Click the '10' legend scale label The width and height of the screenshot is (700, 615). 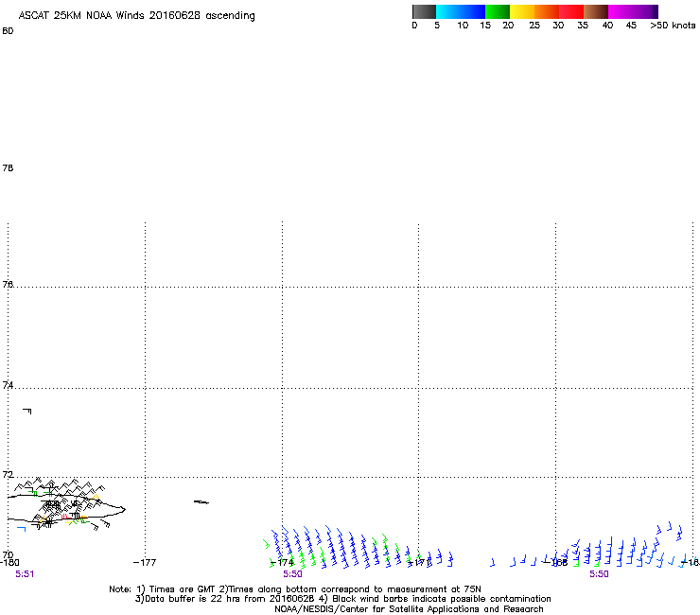point(463,26)
